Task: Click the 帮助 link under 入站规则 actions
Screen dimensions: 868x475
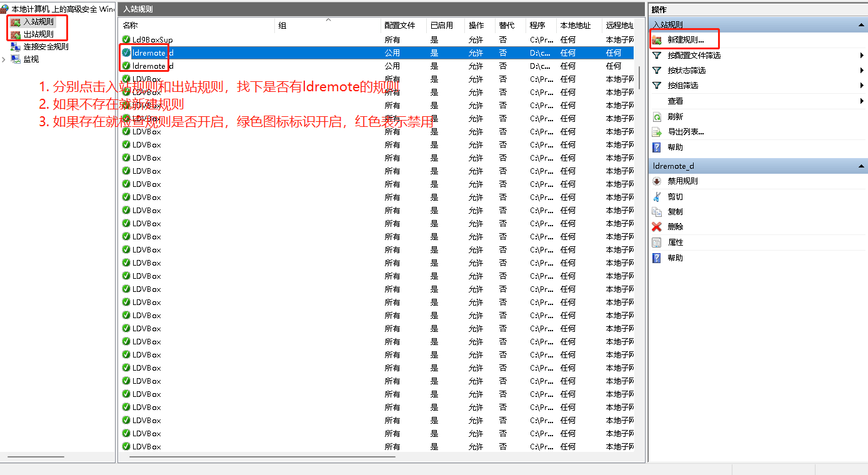Action: tap(675, 147)
